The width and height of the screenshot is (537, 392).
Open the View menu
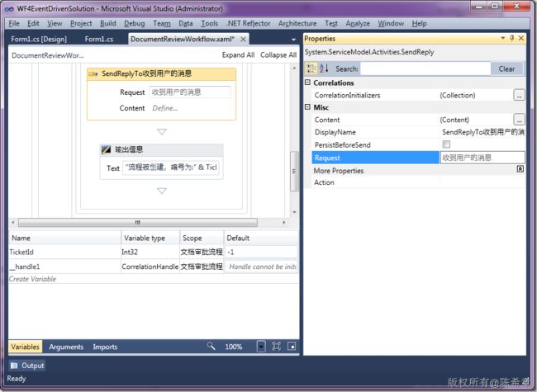[55, 23]
